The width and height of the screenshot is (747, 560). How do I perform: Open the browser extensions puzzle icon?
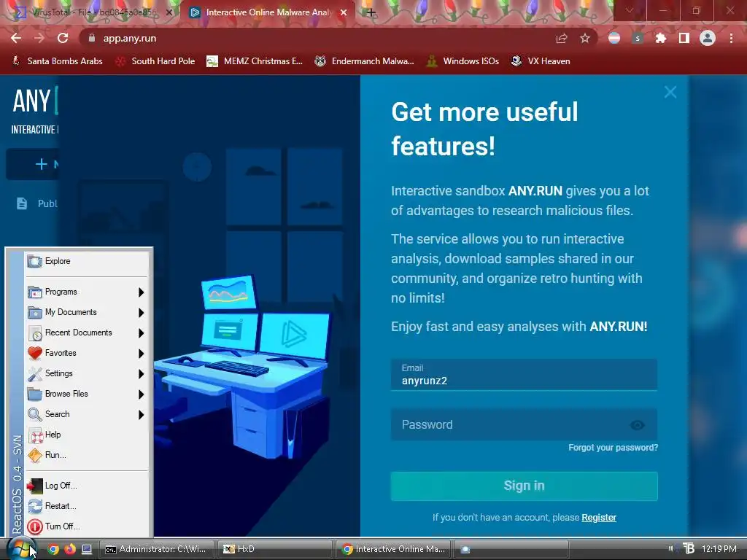661,38
